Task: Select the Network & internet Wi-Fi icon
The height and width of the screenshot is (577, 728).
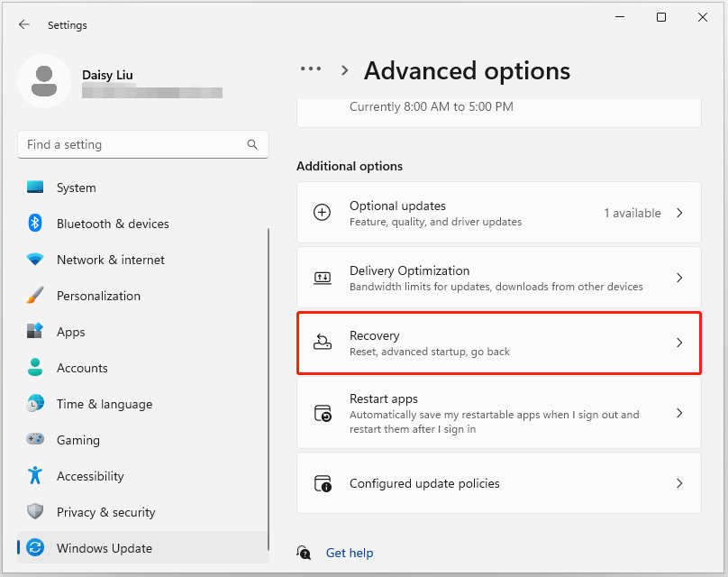Action: pos(35,260)
